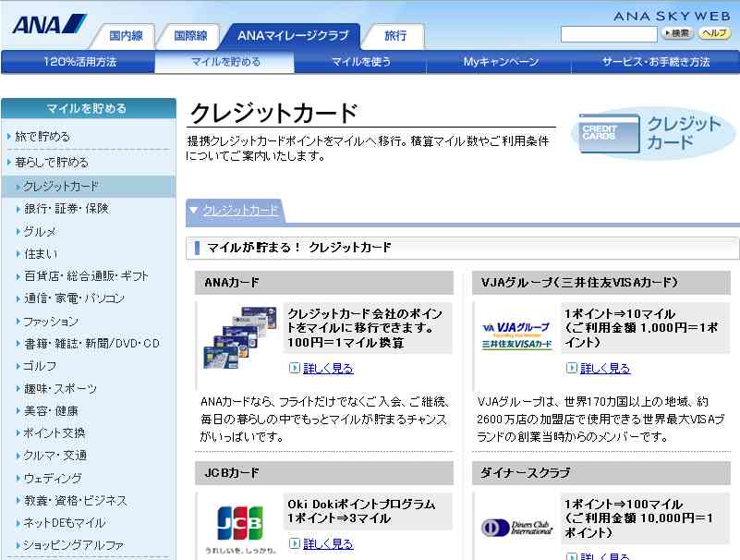Open the クルマ・交通 sidebar category
This screenshot has width=740, height=560.
click(55, 456)
